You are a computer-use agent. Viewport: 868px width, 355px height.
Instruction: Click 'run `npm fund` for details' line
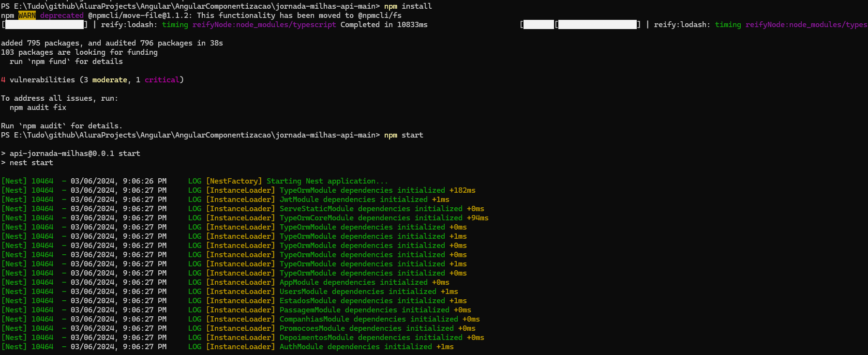(66, 62)
